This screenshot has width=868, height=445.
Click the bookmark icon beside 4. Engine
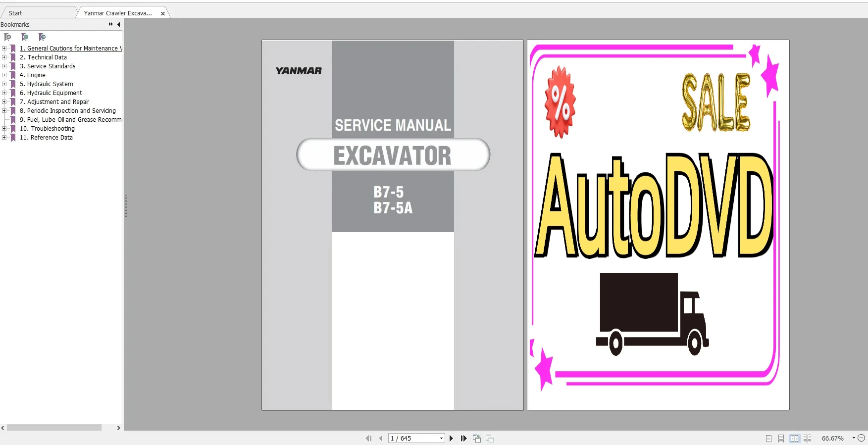(x=13, y=75)
